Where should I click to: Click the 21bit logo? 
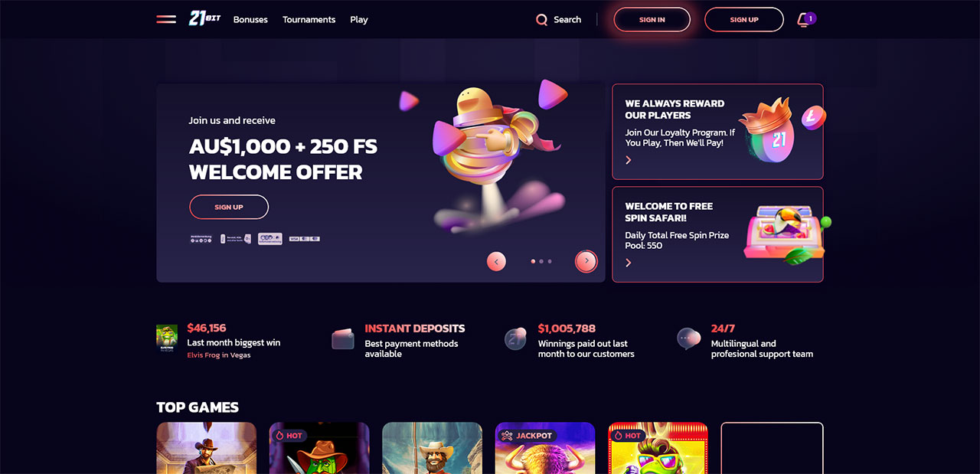click(x=204, y=19)
